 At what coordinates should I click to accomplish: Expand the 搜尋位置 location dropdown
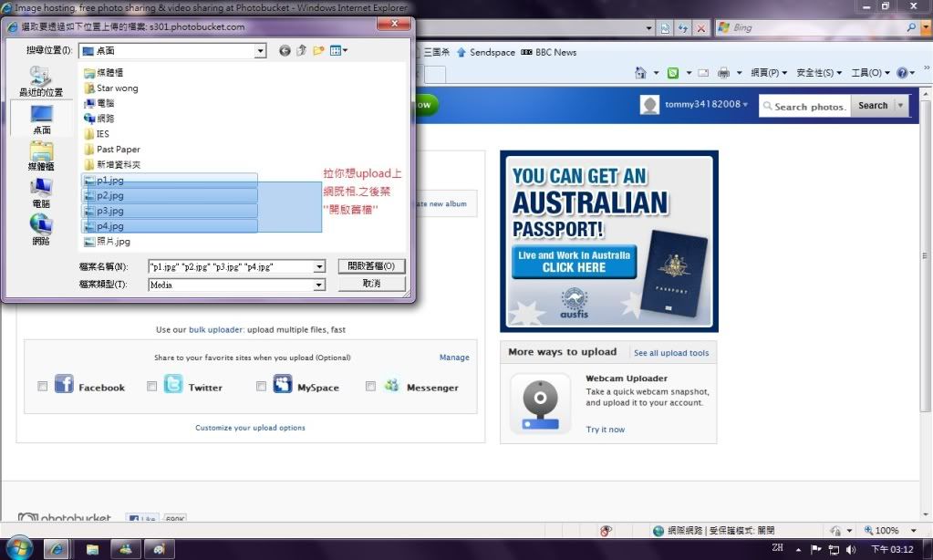pyautogui.click(x=260, y=51)
